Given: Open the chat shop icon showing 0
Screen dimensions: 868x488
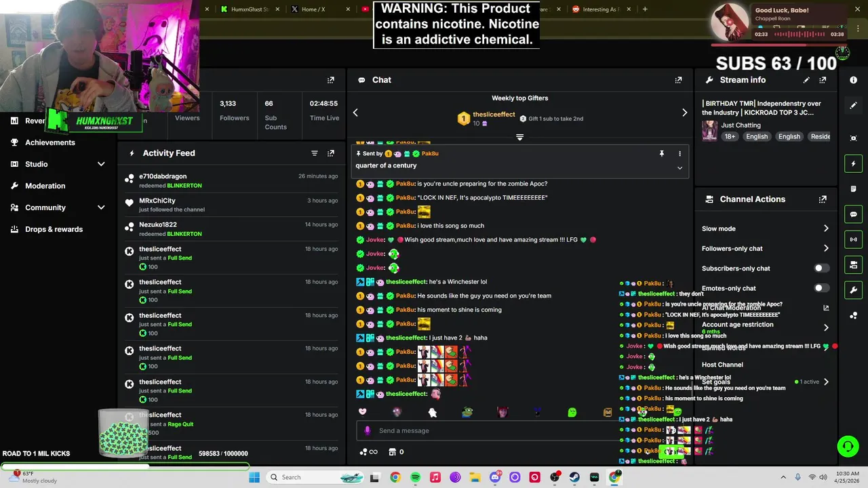Looking at the screenshot, I should coord(396,452).
